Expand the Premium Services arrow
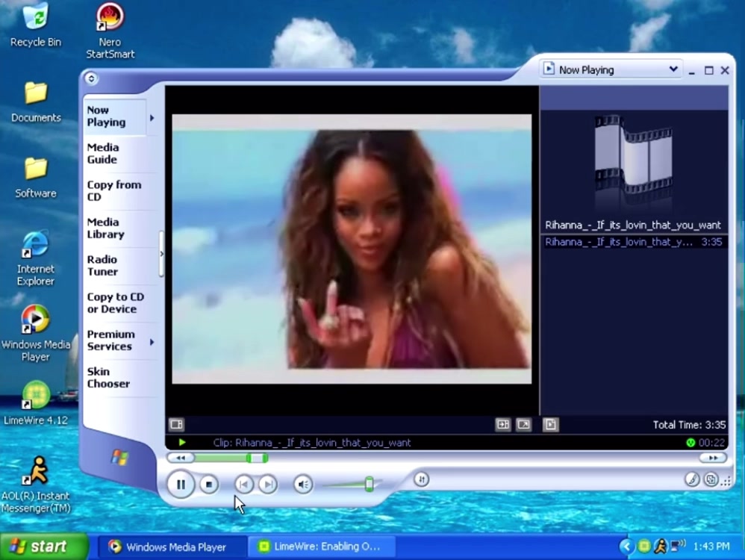The image size is (745, 560). point(152,342)
